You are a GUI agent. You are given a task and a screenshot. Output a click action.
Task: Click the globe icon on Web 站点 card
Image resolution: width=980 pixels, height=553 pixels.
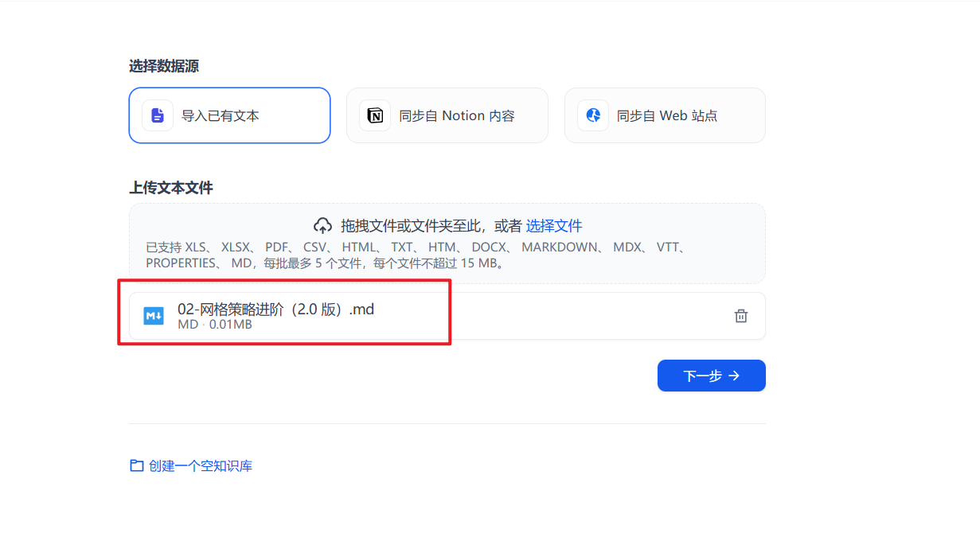pyautogui.click(x=592, y=115)
